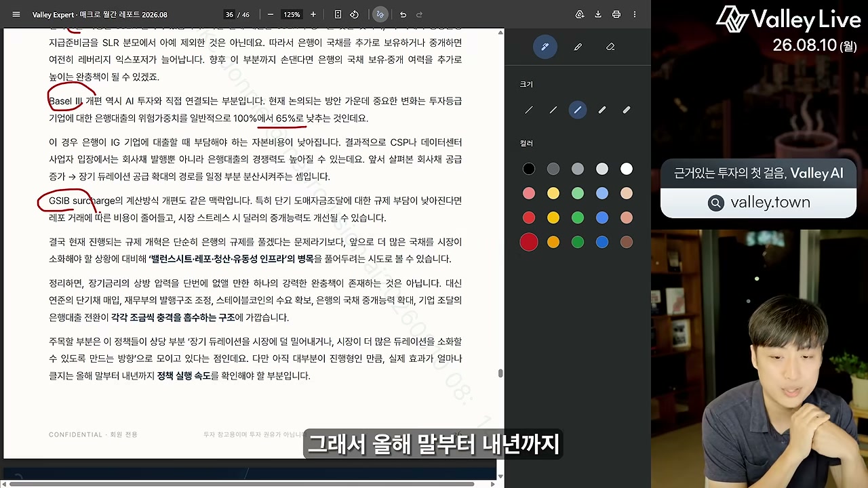Click the bold text '각각 조금씩 충격을 흡수하는 구조'

(173, 317)
